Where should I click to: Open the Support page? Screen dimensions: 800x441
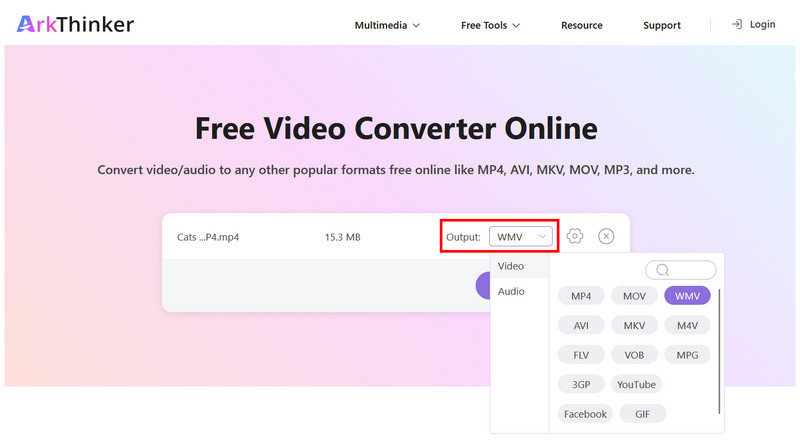point(662,25)
